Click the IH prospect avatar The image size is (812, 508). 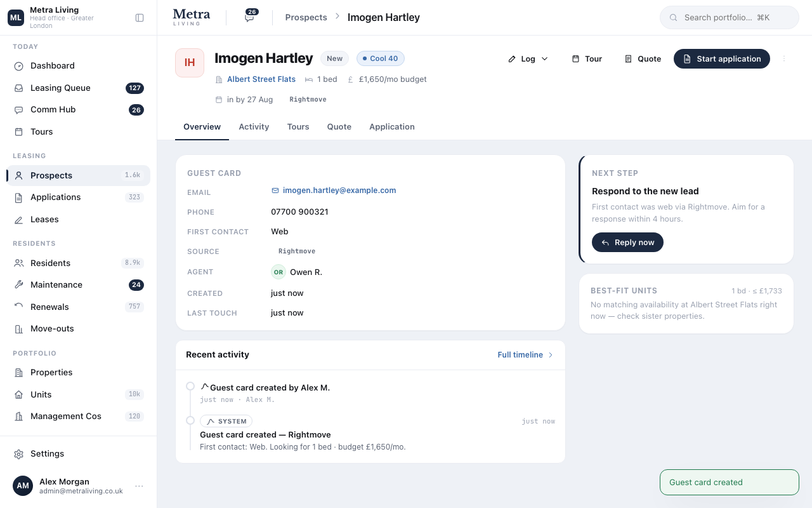tap(190, 63)
